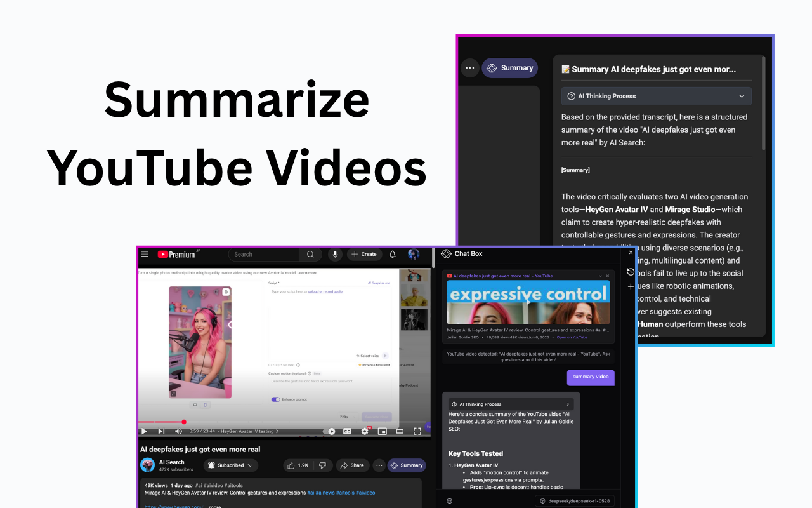Open the Subscribed notification dropdown
Screen dimensions: 812x508
pos(231,465)
